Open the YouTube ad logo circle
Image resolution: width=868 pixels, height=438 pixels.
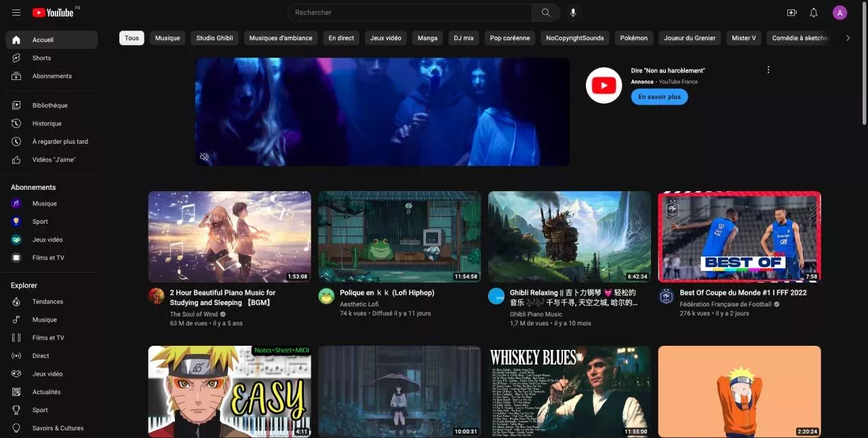coord(604,85)
